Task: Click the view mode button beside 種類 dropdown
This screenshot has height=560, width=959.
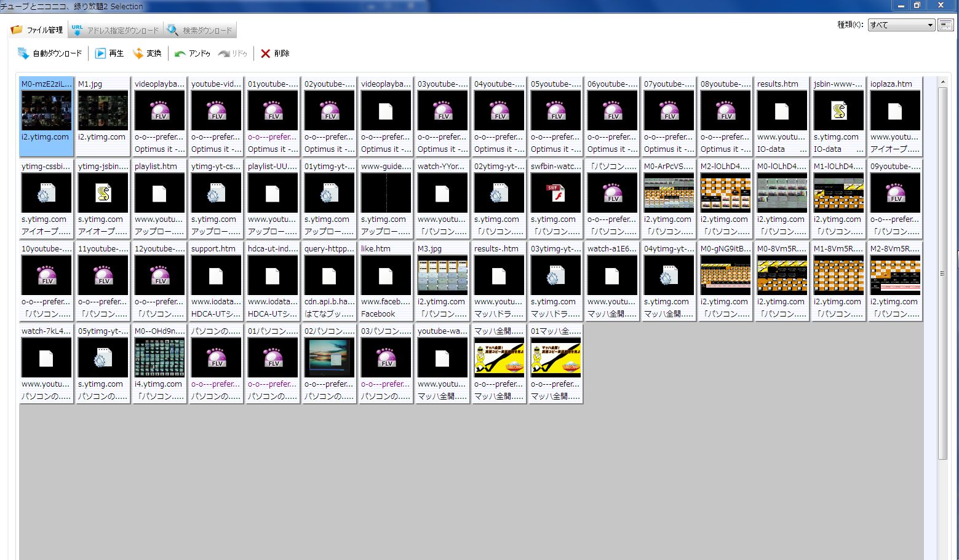Action: coord(945,25)
